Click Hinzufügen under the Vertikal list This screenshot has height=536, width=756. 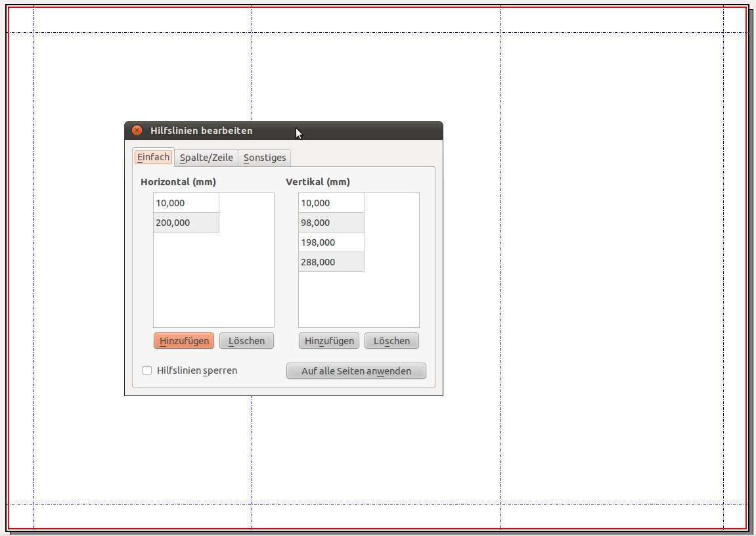pos(329,341)
